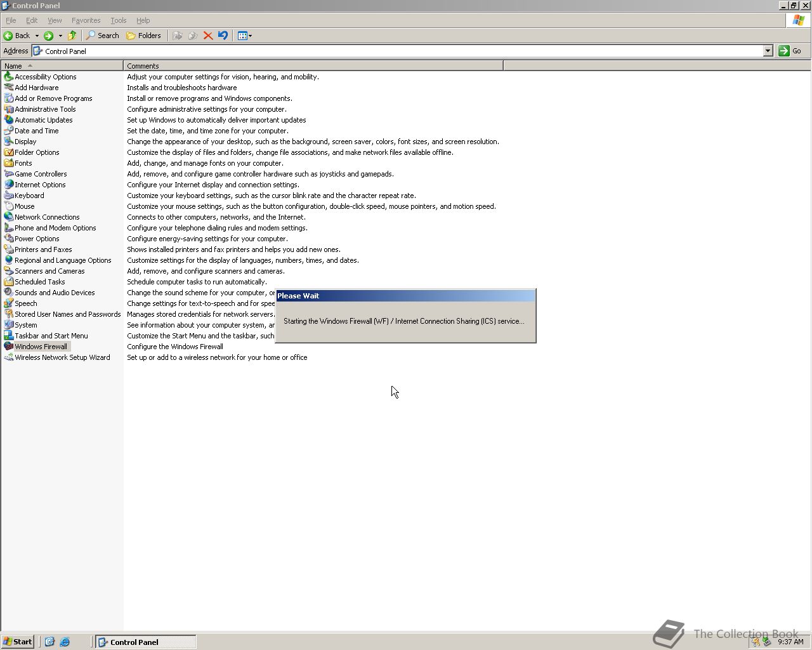Viewport: 812px width, 650px height.
Task: Expand the Forward button history arrow
Action: coord(60,36)
